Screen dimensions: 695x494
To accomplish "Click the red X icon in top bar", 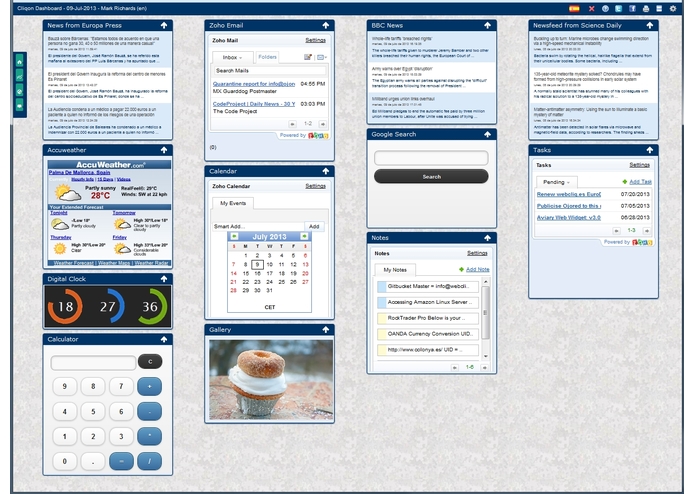I will [591, 8].
